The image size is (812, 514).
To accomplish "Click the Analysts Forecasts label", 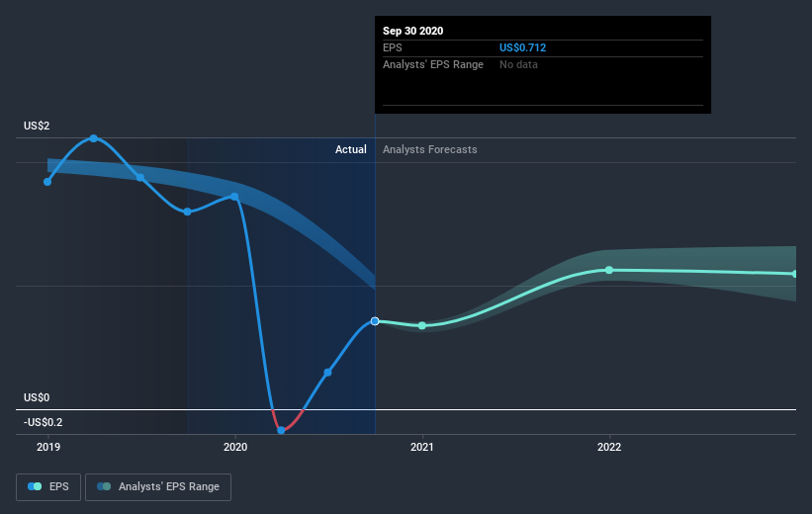I will pyautogui.click(x=430, y=149).
